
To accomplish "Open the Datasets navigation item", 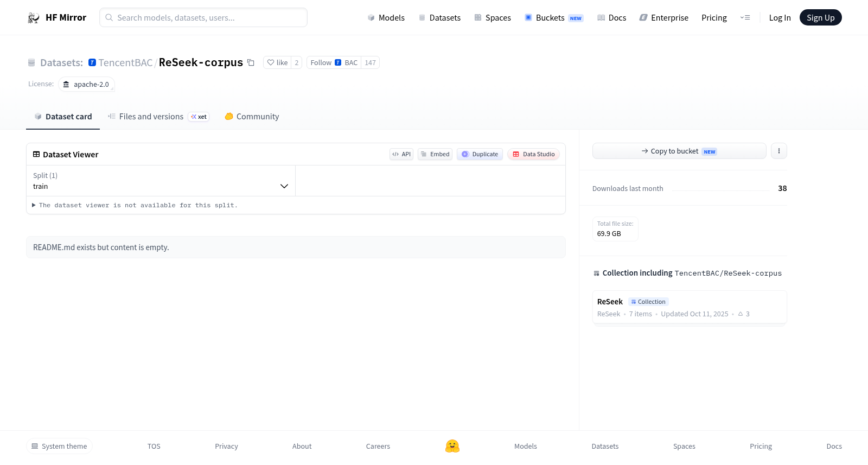I will (x=439, y=18).
